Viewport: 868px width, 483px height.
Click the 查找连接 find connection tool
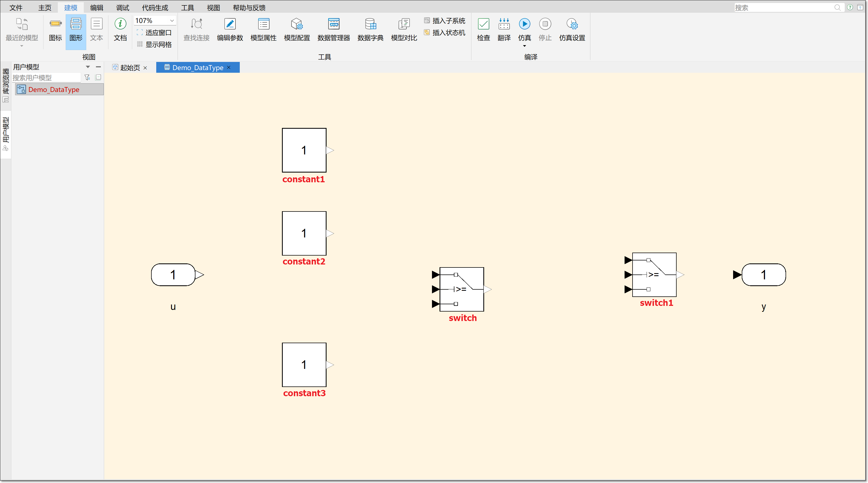(197, 30)
